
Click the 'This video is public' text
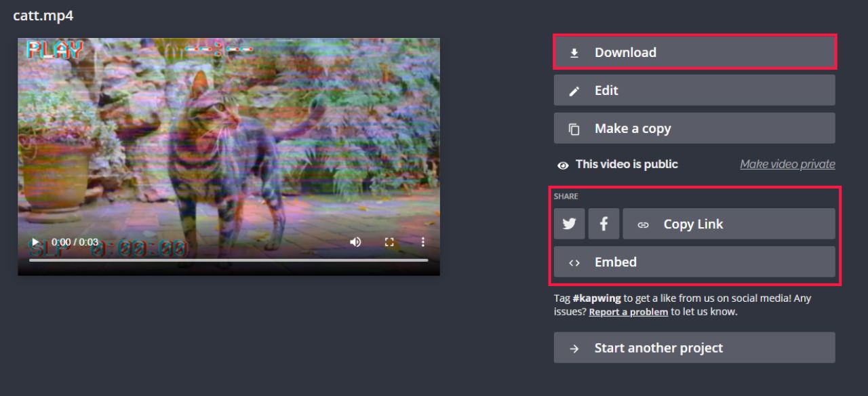pyautogui.click(x=627, y=164)
